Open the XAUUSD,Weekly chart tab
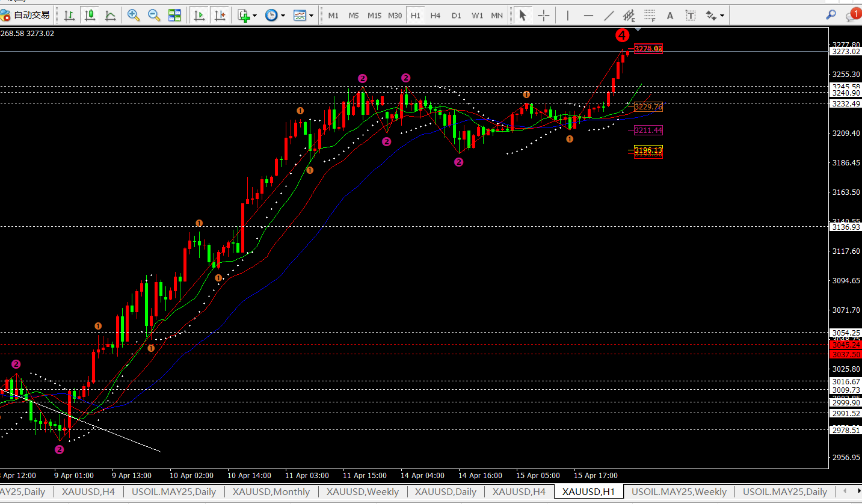Screen dimensions: 862x504 362,491
